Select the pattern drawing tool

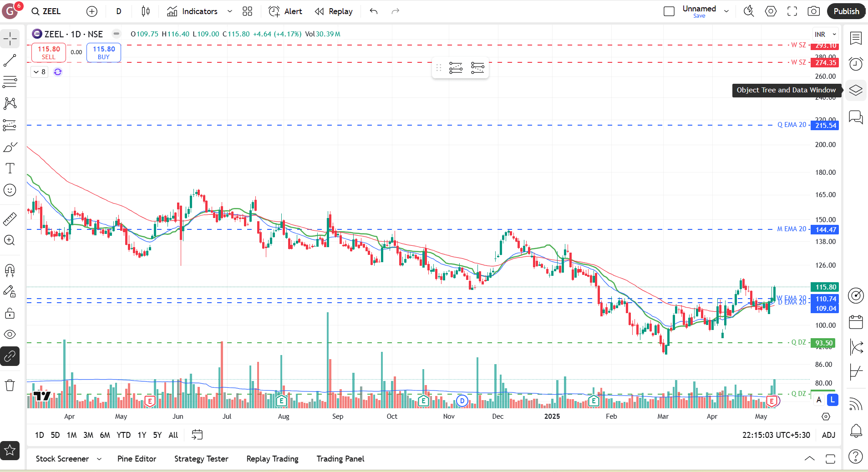coord(10,103)
